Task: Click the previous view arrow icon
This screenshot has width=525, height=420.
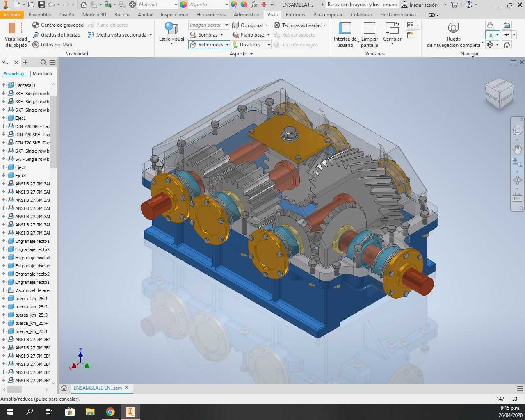Action: point(507,35)
